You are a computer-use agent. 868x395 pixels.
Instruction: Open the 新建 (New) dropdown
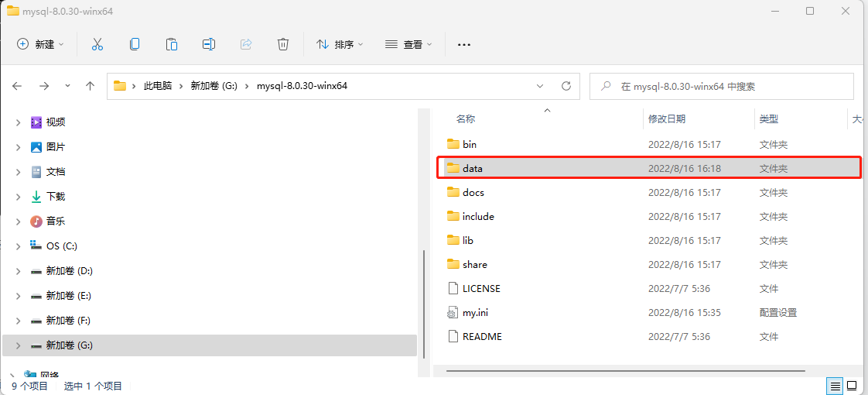40,44
